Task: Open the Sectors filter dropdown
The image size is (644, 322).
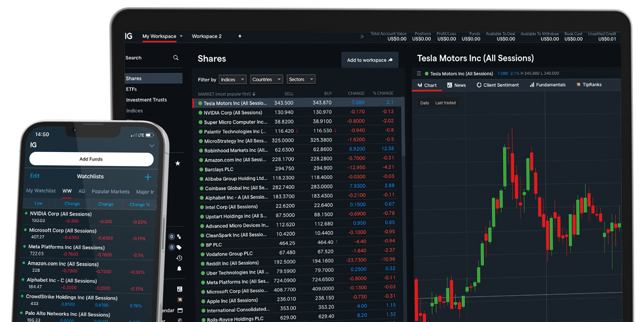Action: (x=301, y=79)
